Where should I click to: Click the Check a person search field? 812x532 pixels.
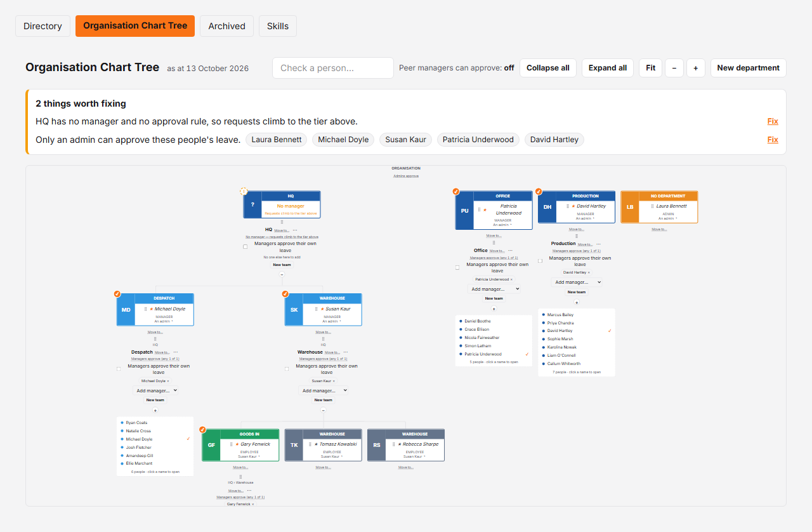[333, 68]
